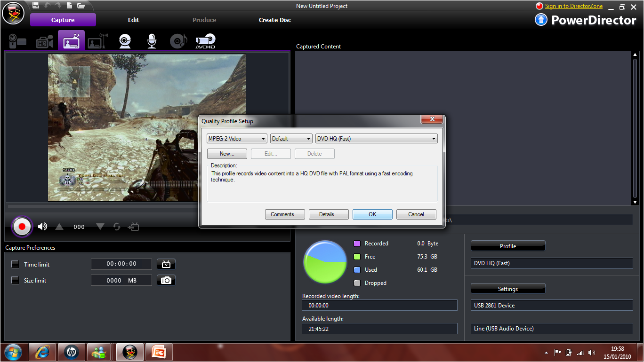Save project with floppy disk icon
The height and width of the screenshot is (362, 644).
tap(36, 6)
